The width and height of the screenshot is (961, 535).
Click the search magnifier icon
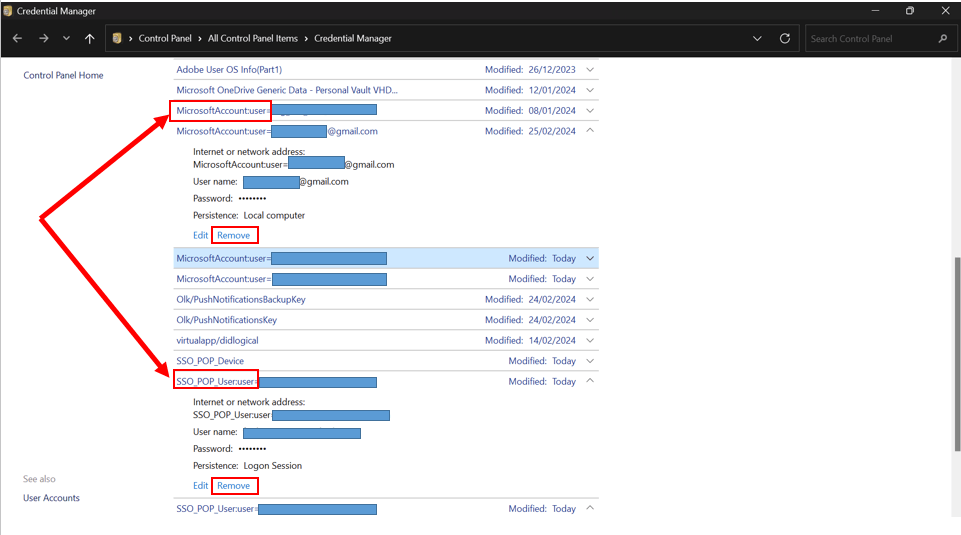[x=943, y=39]
